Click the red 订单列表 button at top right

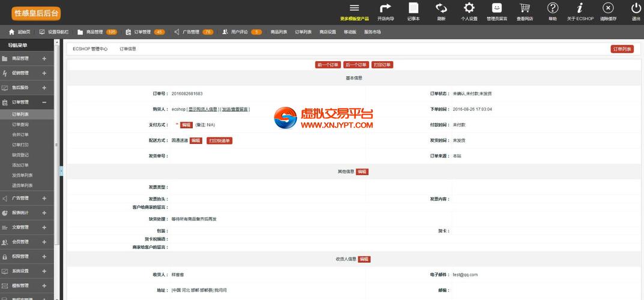coord(622,49)
